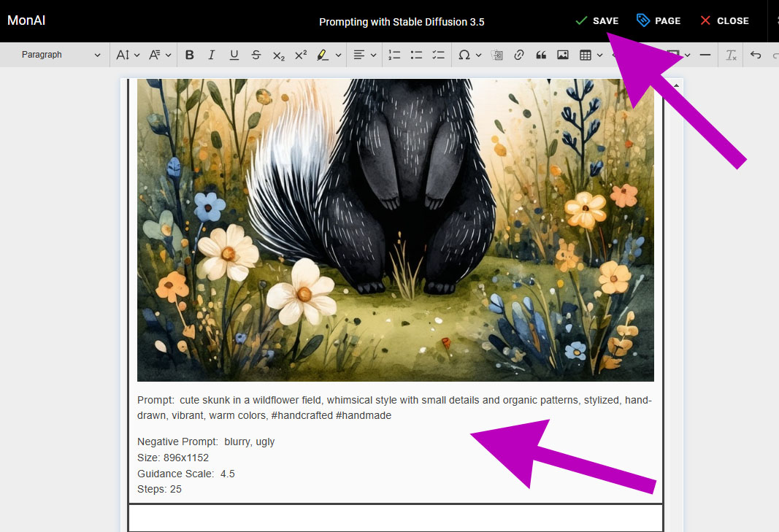Click the PAGE button

click(659, 20)
